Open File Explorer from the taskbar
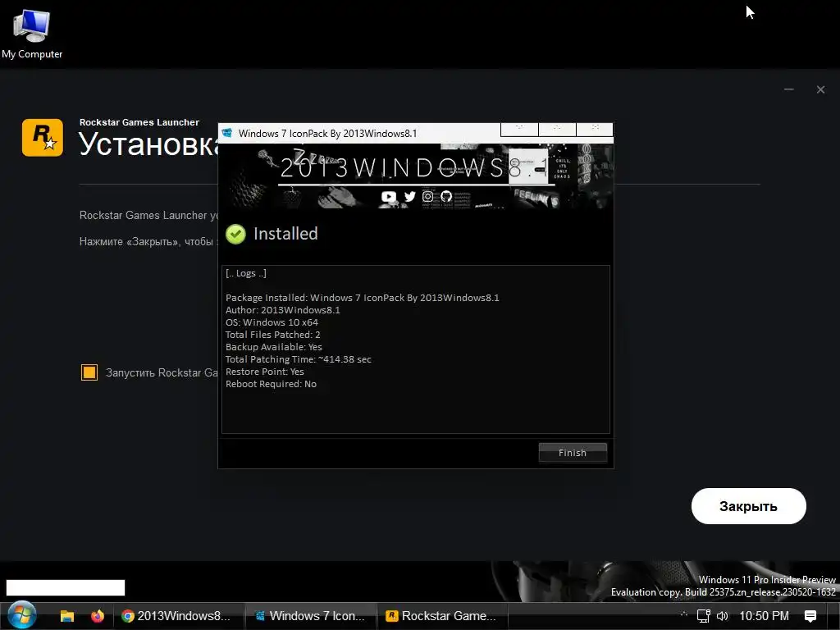The image size is (840, 630). pos(67,616)
